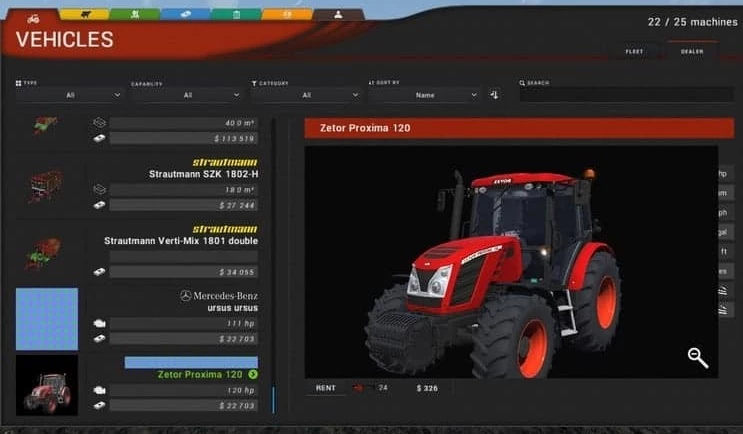Expand the Type filter dropdown

coord(70,95)
